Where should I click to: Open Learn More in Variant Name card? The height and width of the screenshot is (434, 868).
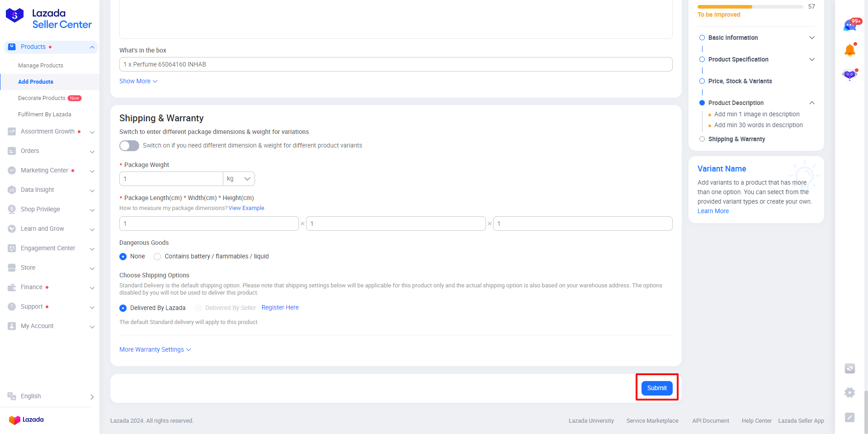pyautogui.click(x=713, y=211)
